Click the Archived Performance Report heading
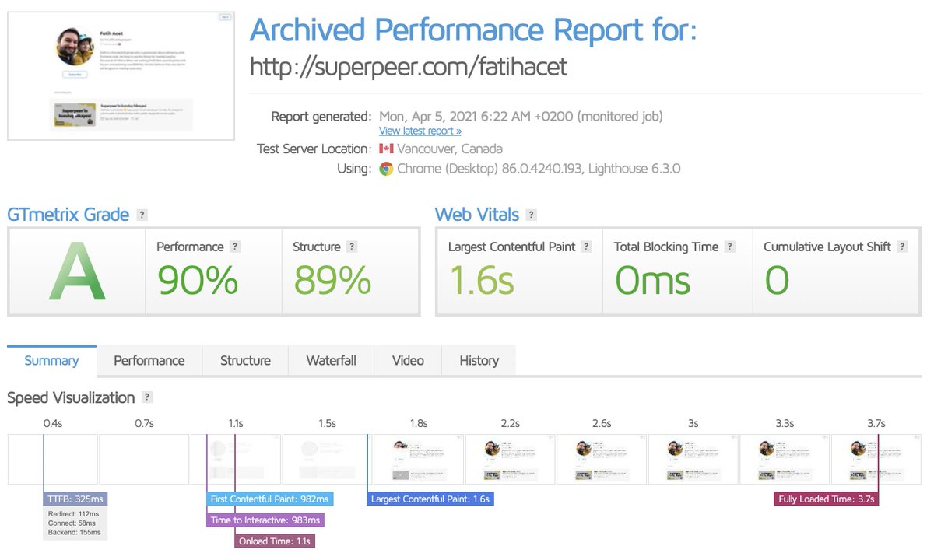Screen dimensions: 934x560 tap(473, 30)
